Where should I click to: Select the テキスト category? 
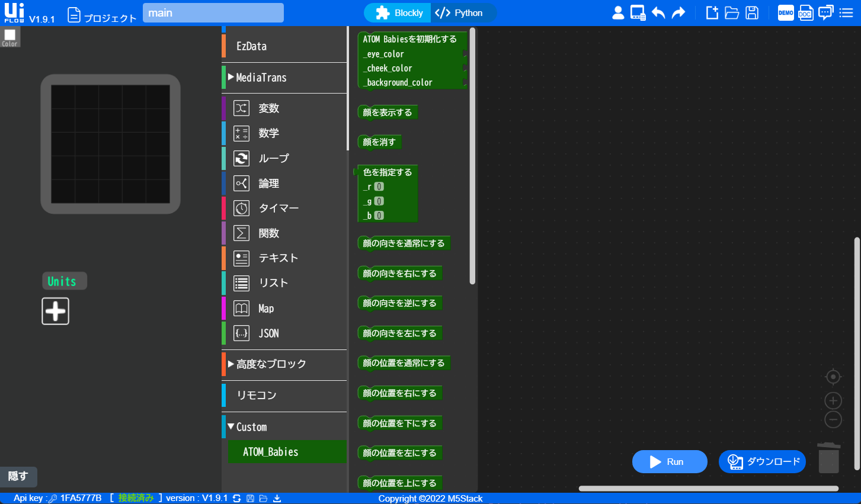coord(284,258)
